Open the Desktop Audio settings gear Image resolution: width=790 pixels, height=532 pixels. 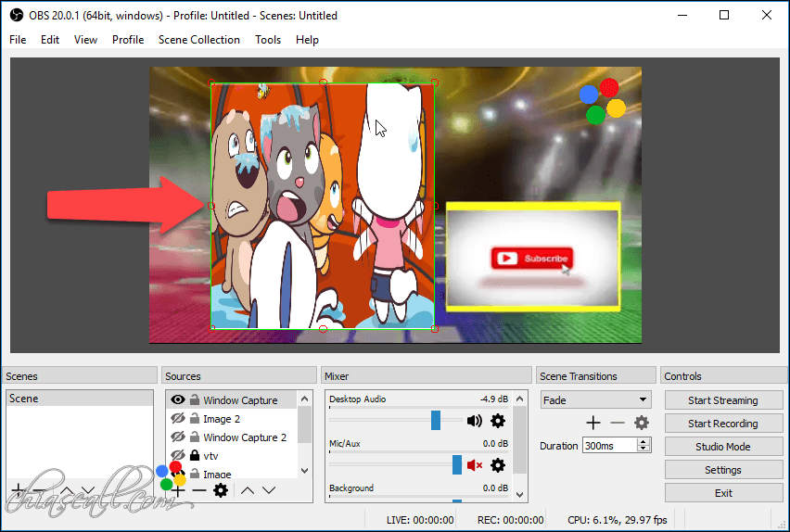(498, 421)
